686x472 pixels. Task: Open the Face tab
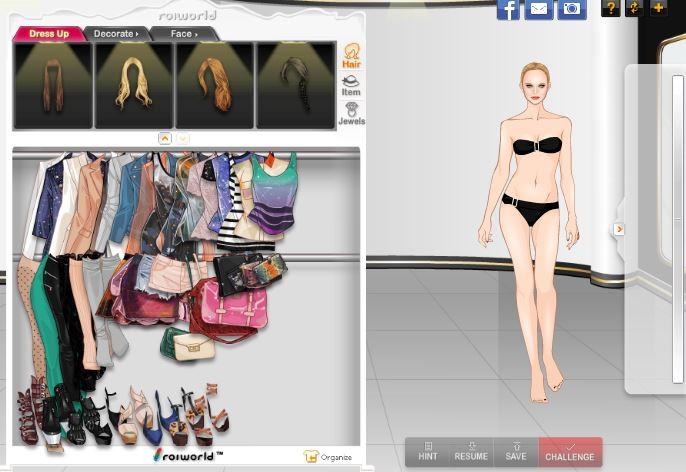tap(183, 34)
